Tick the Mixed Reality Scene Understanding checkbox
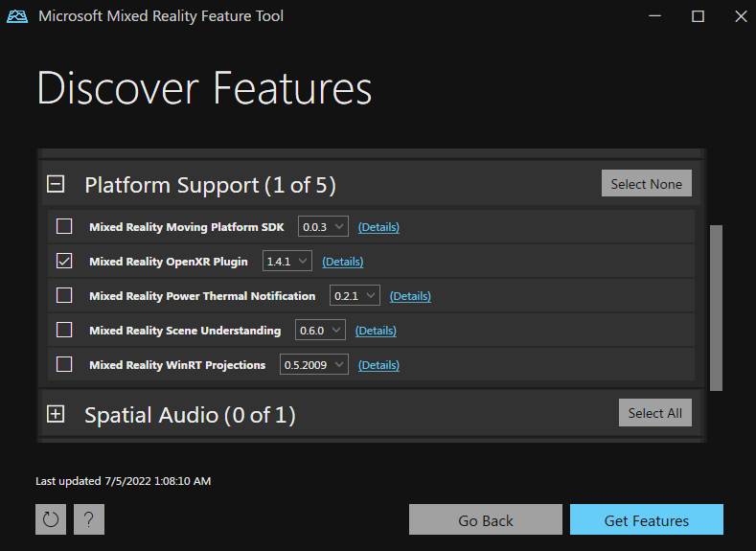This screenshot has width=756, height=551. [64, 330]
